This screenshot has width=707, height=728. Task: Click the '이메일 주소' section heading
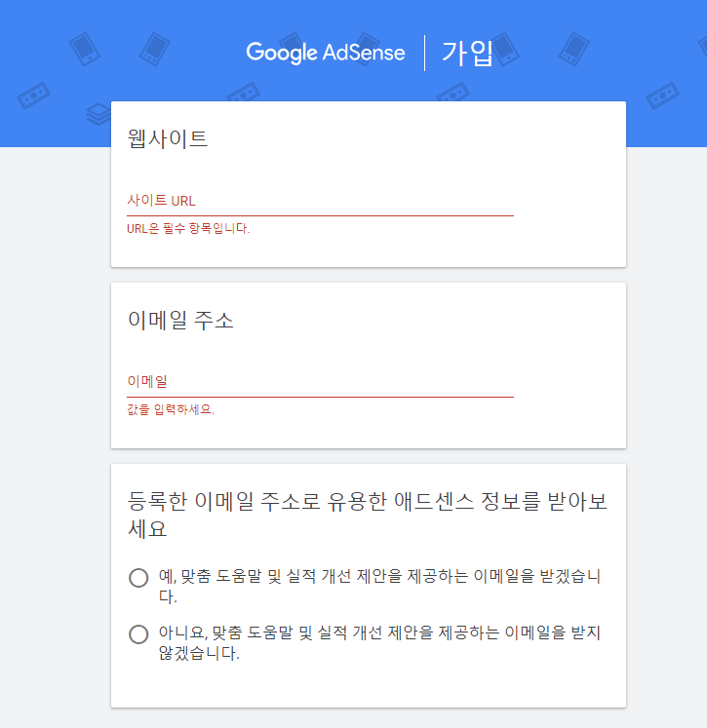coord(180,321)
